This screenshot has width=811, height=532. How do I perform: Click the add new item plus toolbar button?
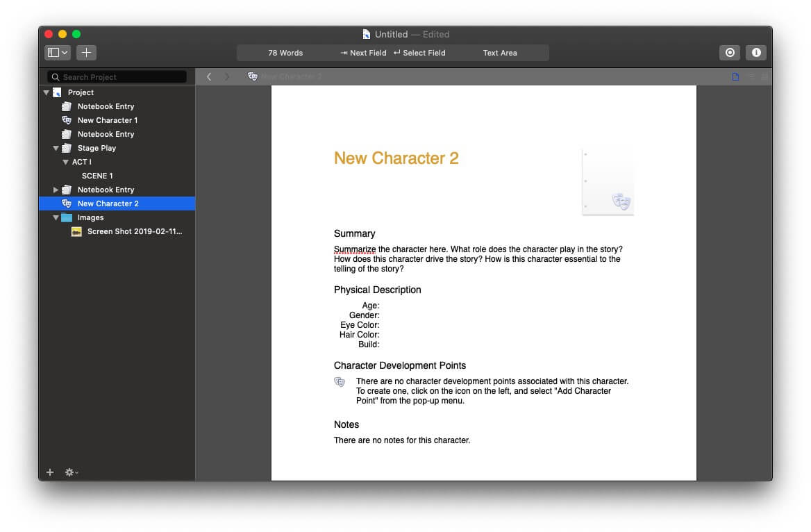[86, 52]
